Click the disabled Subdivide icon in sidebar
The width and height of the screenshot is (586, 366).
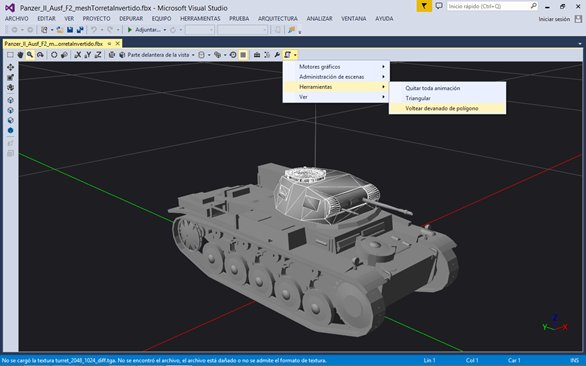pyautogui.click(x=10, y=153)
